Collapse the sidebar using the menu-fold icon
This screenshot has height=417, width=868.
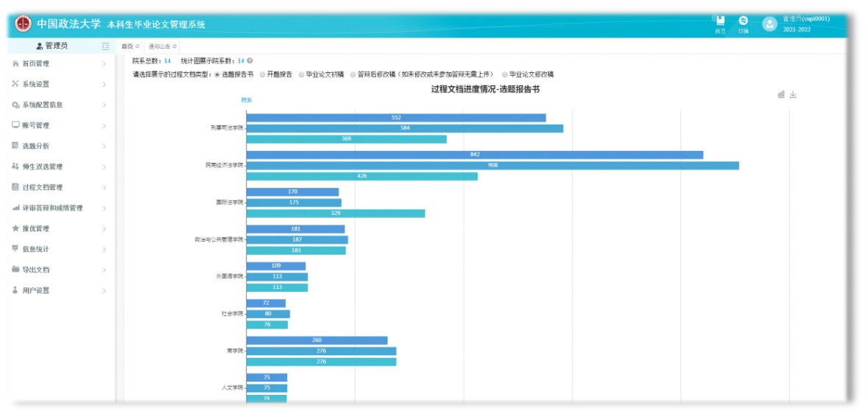point(106,46)
